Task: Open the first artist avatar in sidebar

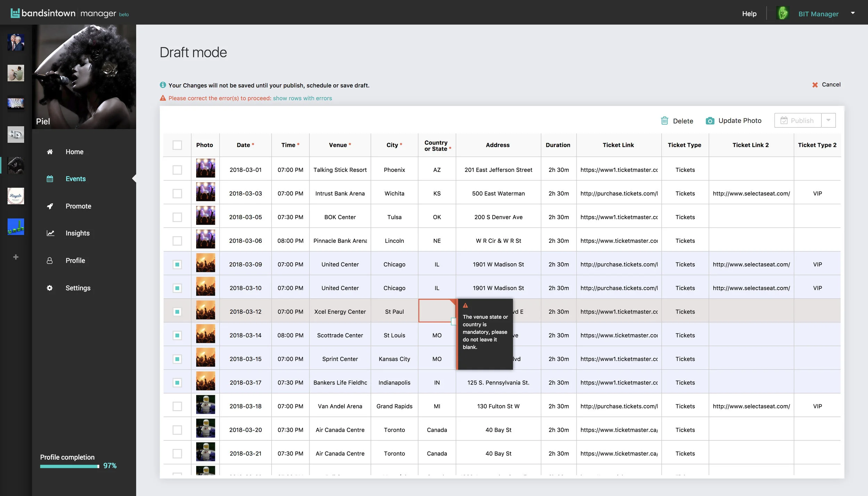Action: pos(16,42)
